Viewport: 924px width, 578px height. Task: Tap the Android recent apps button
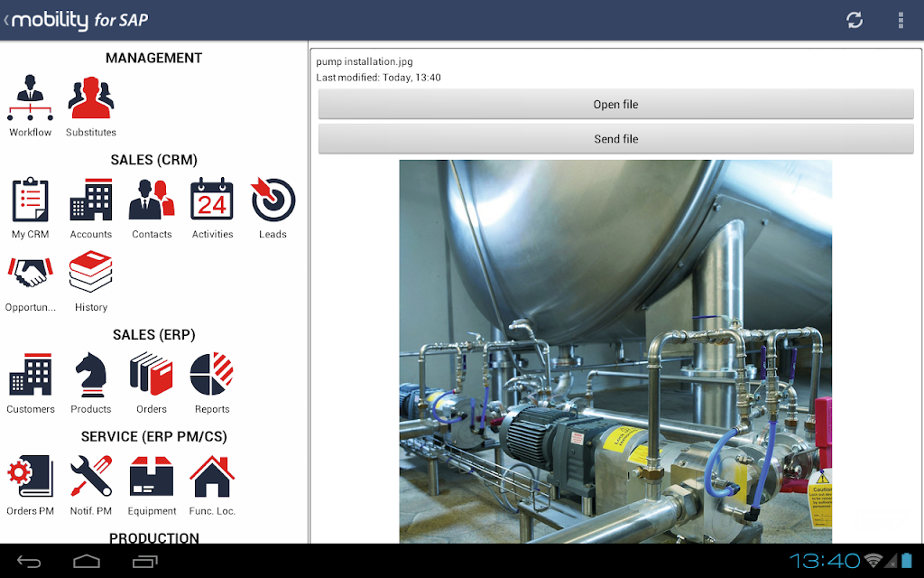[x=144, y=562]
